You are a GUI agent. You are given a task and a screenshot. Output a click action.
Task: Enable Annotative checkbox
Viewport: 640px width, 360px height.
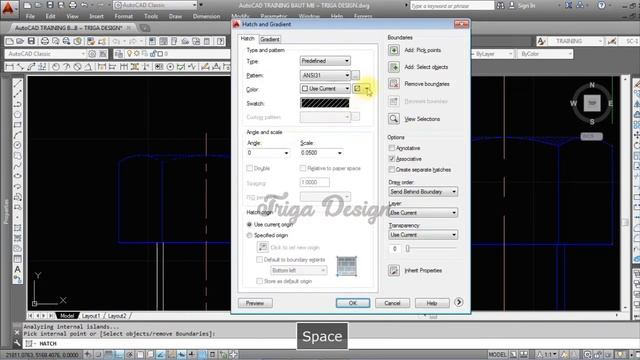[x=392, y=148]
